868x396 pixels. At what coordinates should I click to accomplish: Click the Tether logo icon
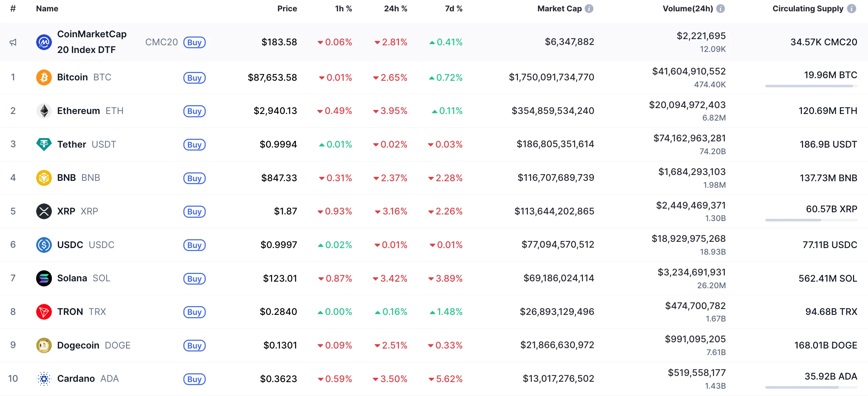click(x=44, y=144)
